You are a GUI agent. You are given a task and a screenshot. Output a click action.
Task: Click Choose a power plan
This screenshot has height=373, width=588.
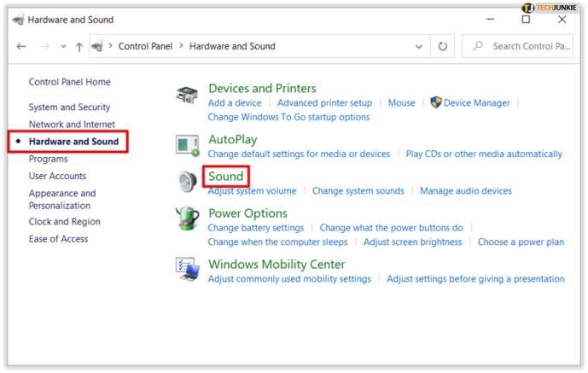click(x=521, y=242)
